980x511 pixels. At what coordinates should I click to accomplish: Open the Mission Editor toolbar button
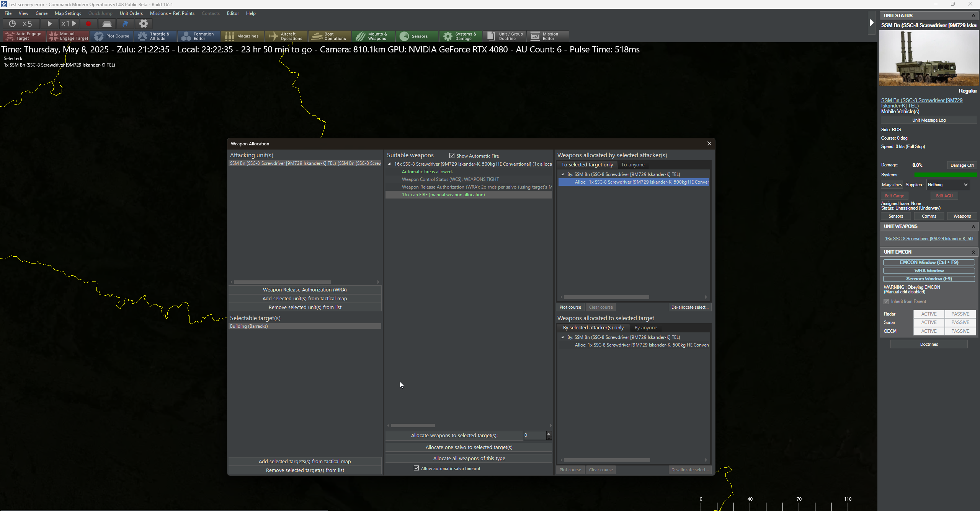[548, 36]
